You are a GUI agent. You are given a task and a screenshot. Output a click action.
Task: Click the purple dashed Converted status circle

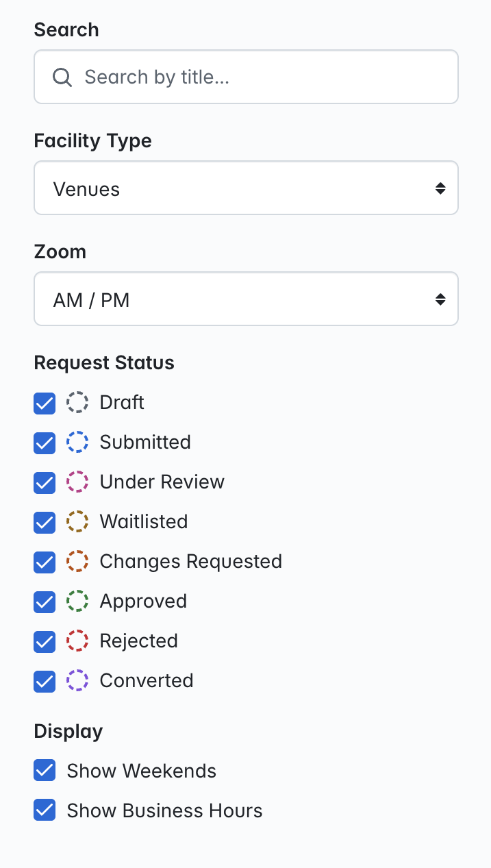click(77, 680)
